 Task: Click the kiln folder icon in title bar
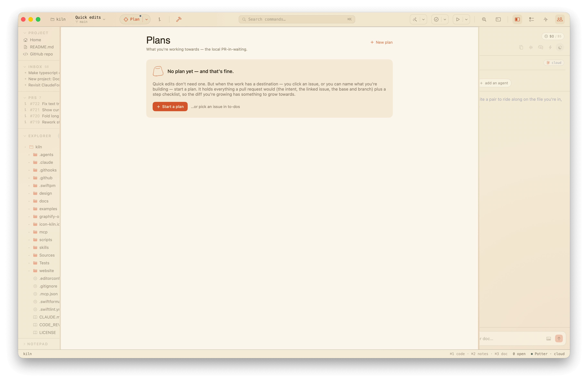(52, 19)
